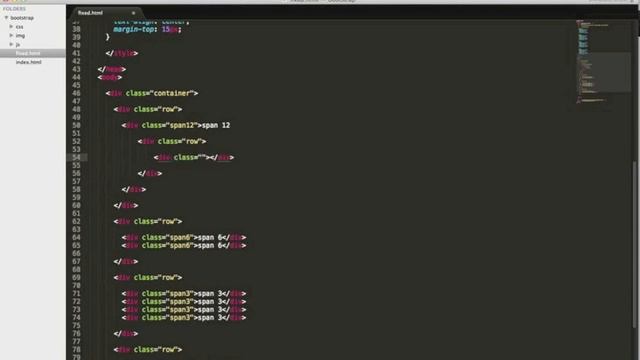Click closing div tag on line 58
The image size is (640, 360).
(133, 189)
